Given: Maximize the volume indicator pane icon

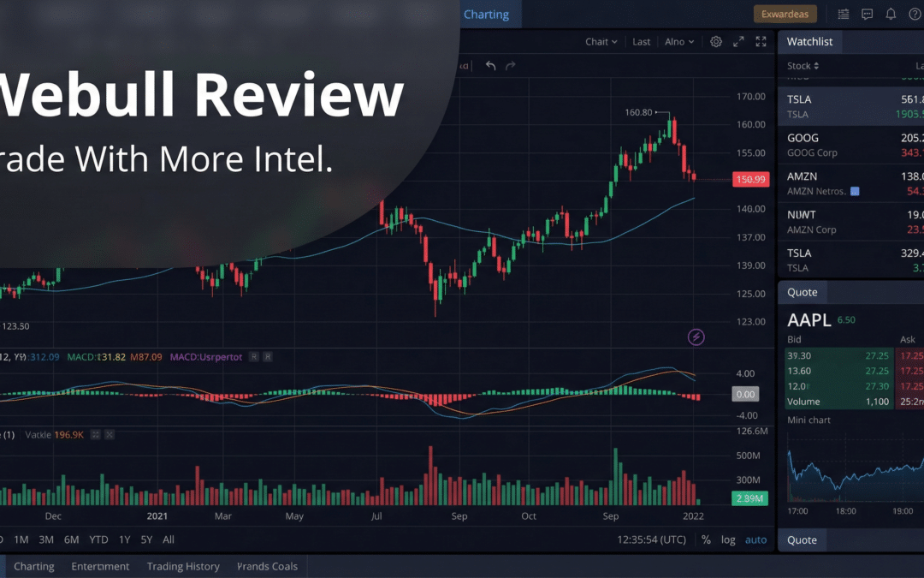Looking at the screenshot, I should click(95, 435).
